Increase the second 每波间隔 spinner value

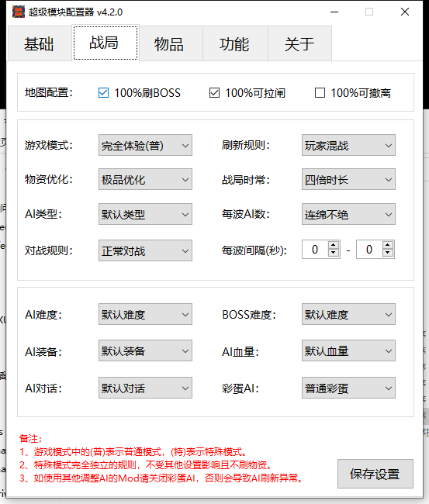pyautogui.click(x=388, y=245)
